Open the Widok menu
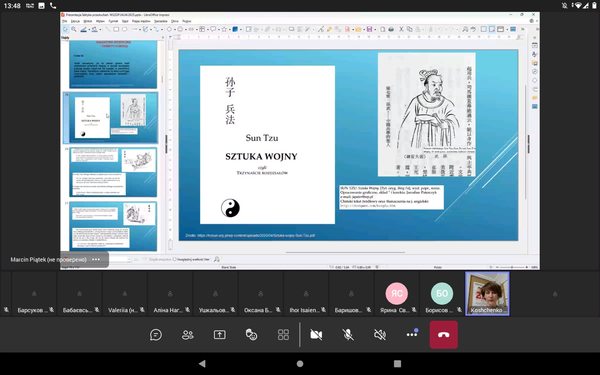The image size is (600, 375). click(88, 21)
